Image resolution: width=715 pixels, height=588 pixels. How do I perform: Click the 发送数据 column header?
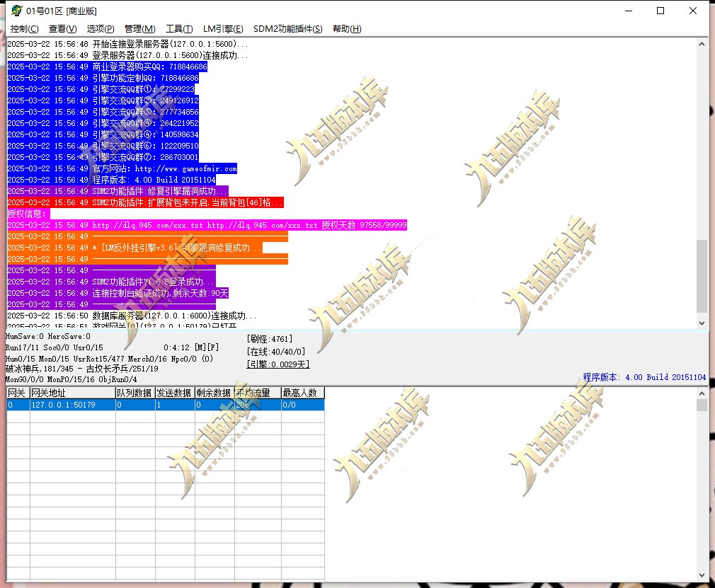pos(175,393)
